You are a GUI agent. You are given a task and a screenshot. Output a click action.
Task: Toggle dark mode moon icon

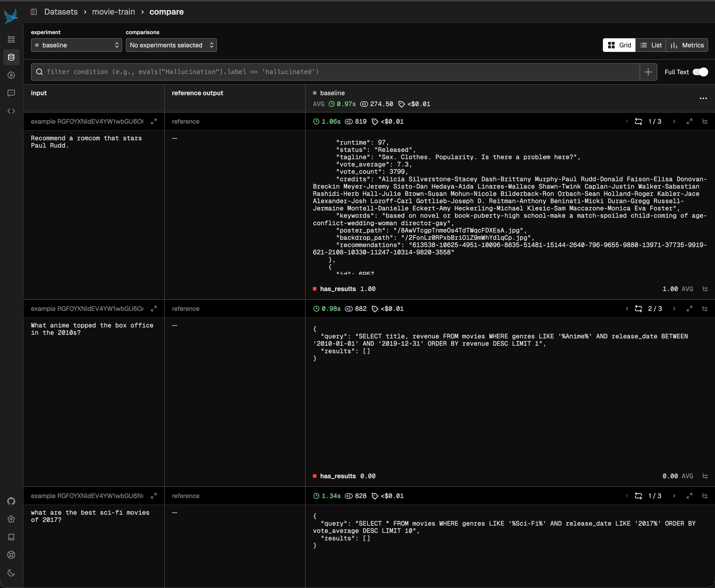pyautogui.click(x=11, y=573)
